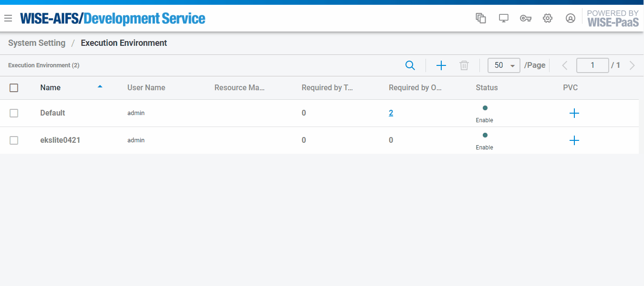This screenshot has width=644, height=286.
Task: Open the 50 per page dropdown
Action: coord(504,65)
